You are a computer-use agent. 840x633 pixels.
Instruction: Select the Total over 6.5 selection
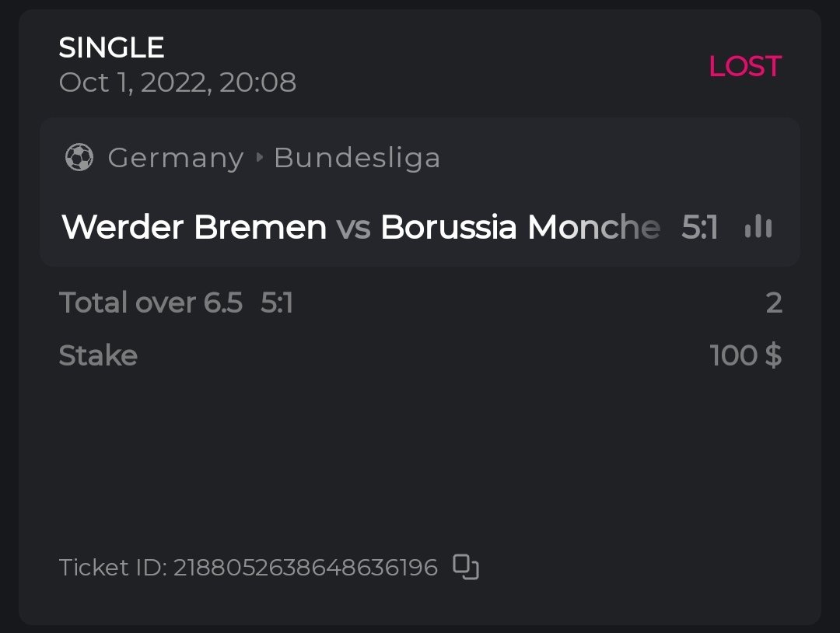[x=151, y=303]
